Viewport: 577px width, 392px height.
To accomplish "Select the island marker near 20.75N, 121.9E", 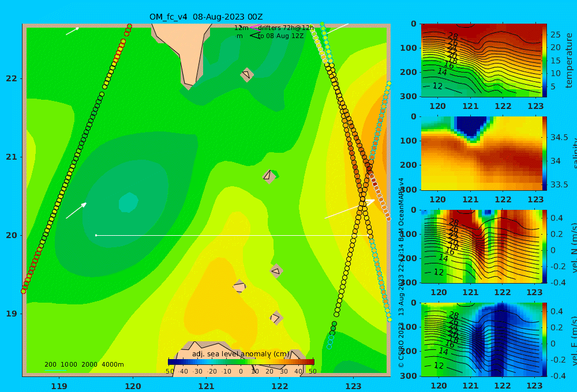I will (x=269, y=176).
